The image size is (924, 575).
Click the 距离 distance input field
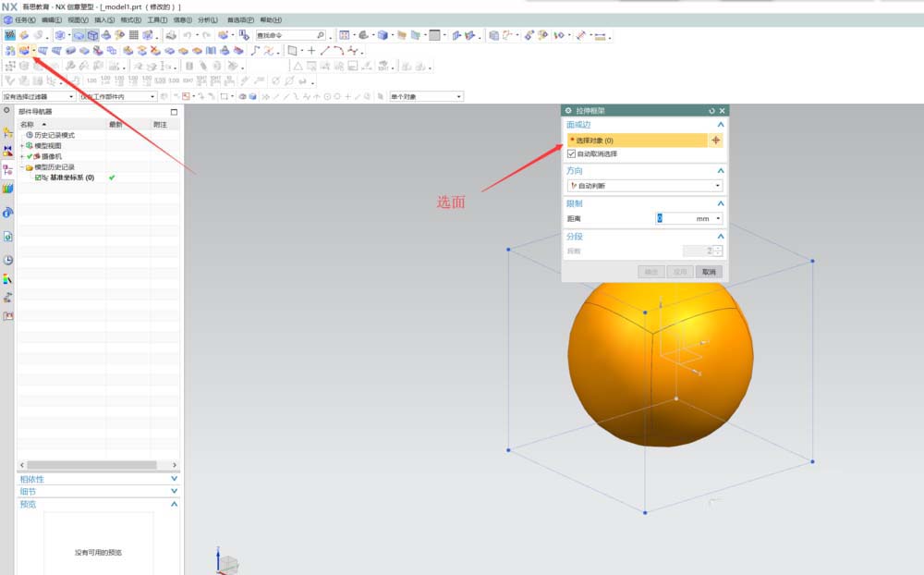click(x=674, y=219)
